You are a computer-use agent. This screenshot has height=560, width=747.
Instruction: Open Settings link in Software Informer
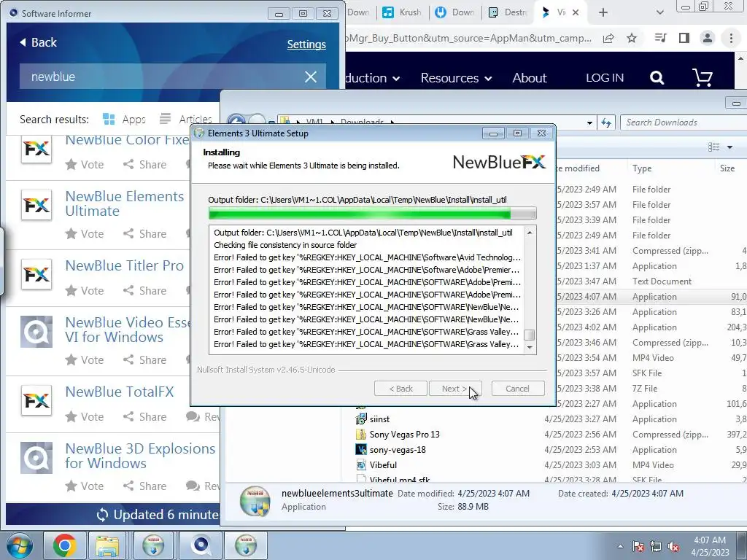pyautogui.click(x=306, y=44)
